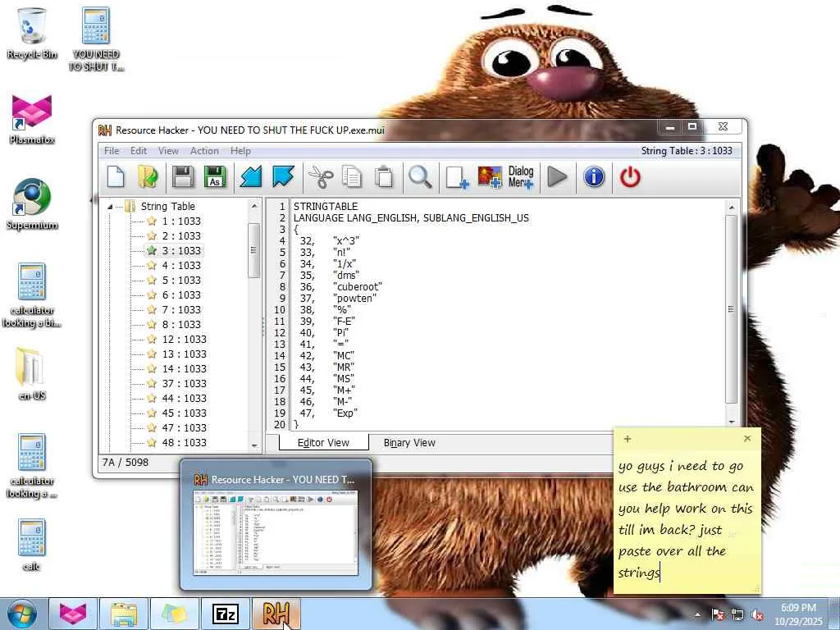
Task: Collapse the String Table tree node
Action: (110, 207)
